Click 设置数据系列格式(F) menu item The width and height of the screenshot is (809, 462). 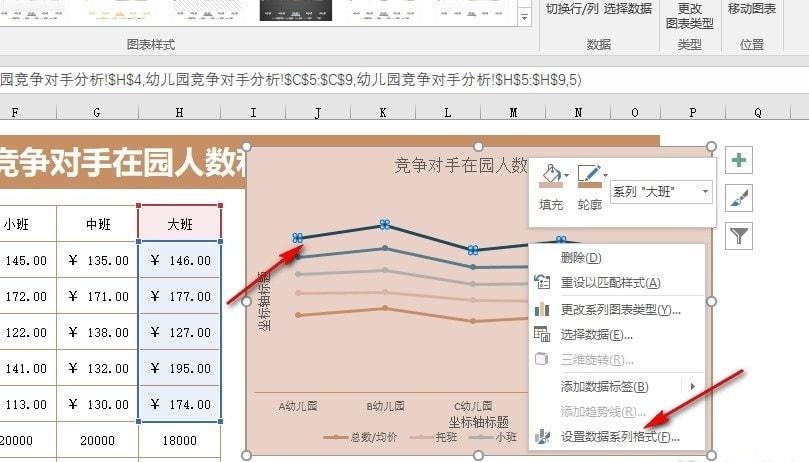pyautogui.click(x=618, y=437)
